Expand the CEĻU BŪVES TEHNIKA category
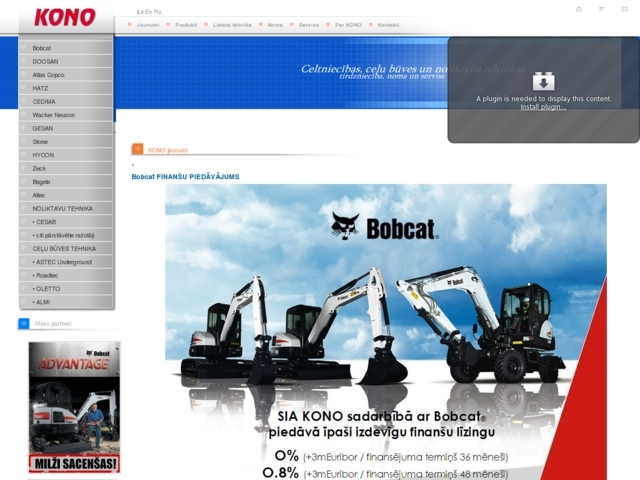Viewport: 640px width, 480px height. point(64,248)
